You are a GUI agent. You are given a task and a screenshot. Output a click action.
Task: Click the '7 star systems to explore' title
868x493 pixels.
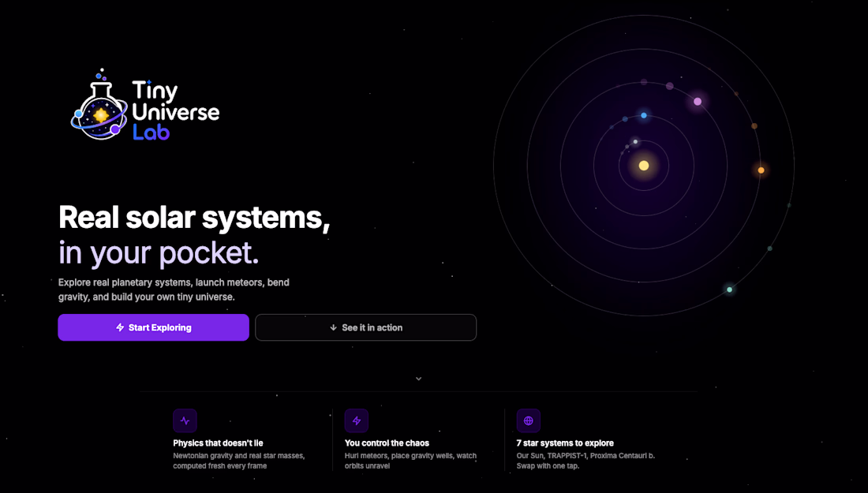[x=565, y=443]
